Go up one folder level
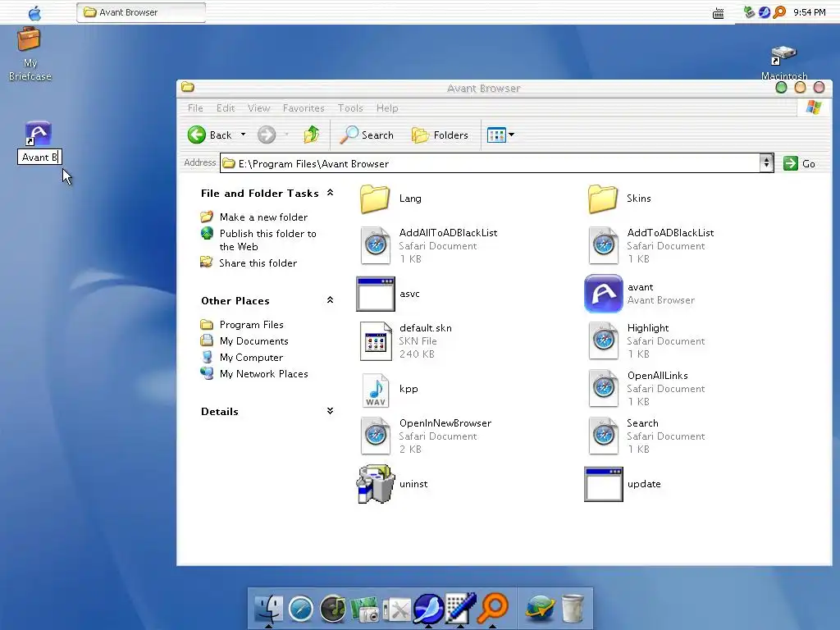The height and width of the screenshot is (630, 840). (311, 135)
